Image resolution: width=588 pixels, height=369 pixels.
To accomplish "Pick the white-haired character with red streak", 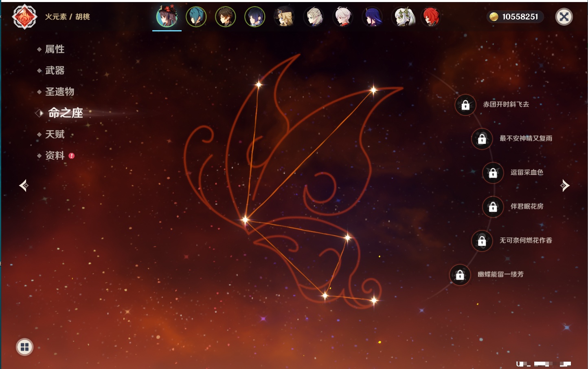I will pos(343,17).
